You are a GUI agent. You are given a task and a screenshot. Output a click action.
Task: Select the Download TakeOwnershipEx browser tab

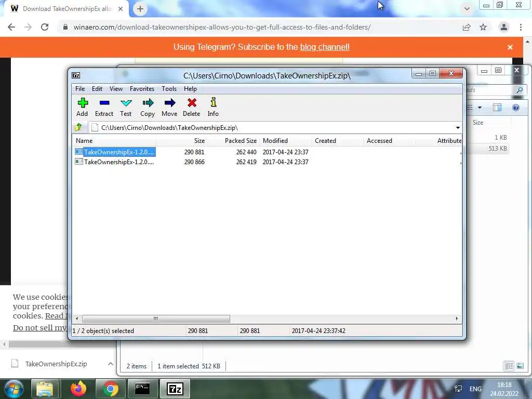tap(66, 8)
